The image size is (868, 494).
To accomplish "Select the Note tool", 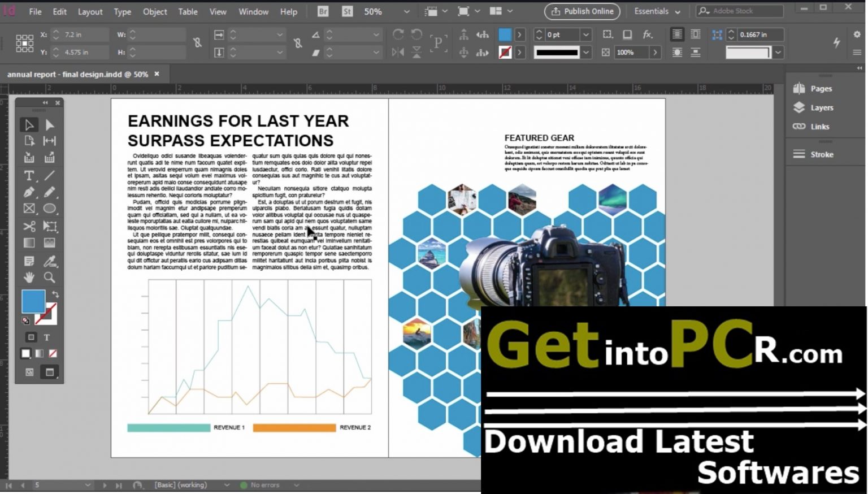I will point(29,261).
